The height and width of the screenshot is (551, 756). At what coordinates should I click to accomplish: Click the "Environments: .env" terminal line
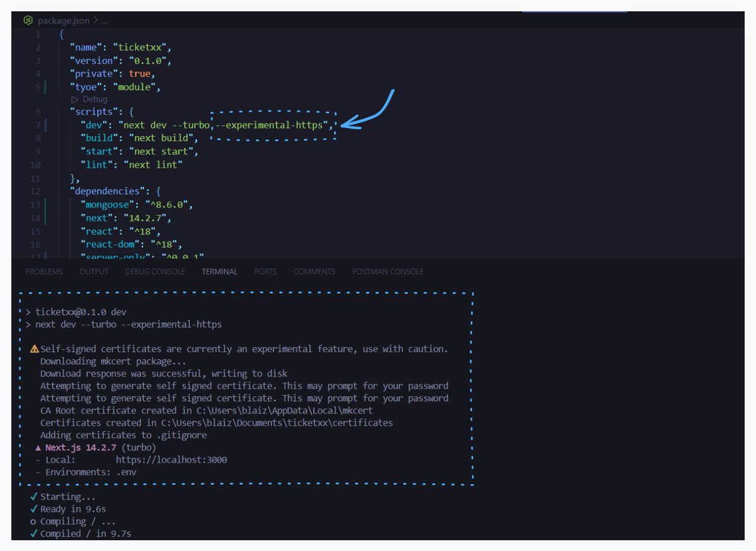click(x=86, y=472)
